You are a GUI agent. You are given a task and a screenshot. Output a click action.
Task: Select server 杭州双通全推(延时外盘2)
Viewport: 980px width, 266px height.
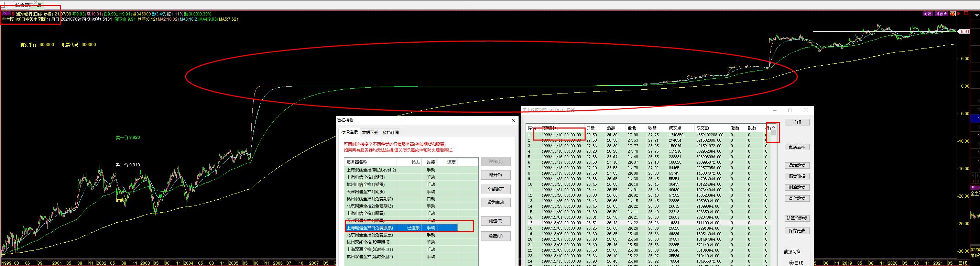(411, 256)
